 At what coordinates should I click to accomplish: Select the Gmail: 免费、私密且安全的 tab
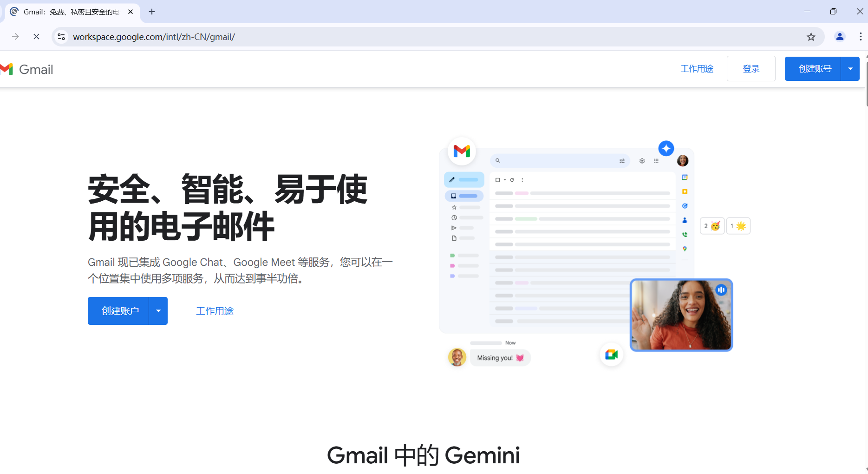point(72,12)
